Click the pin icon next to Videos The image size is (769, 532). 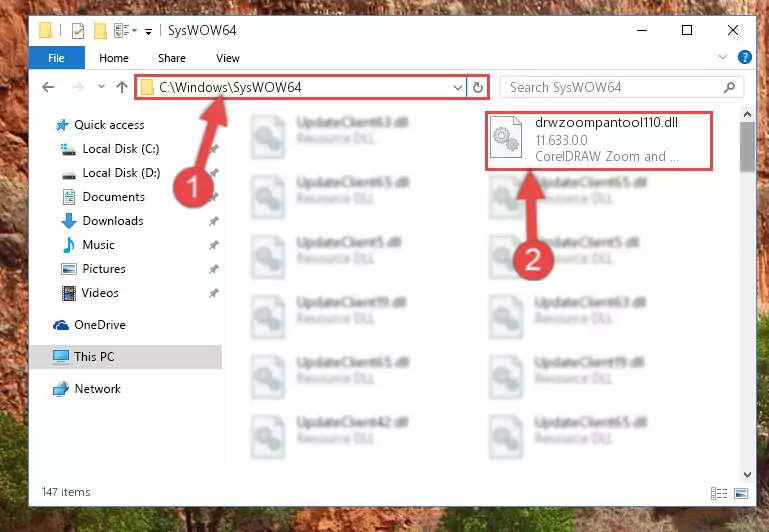pos(213,293)
